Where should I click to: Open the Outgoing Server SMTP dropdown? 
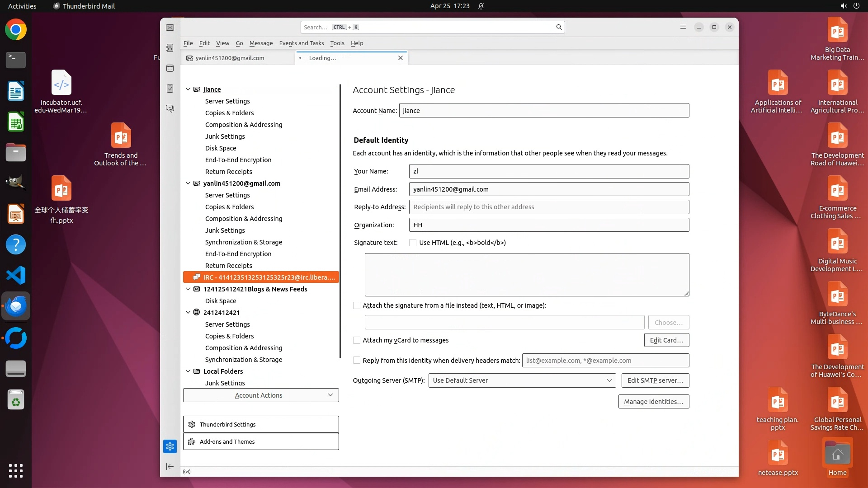[522, 380]
